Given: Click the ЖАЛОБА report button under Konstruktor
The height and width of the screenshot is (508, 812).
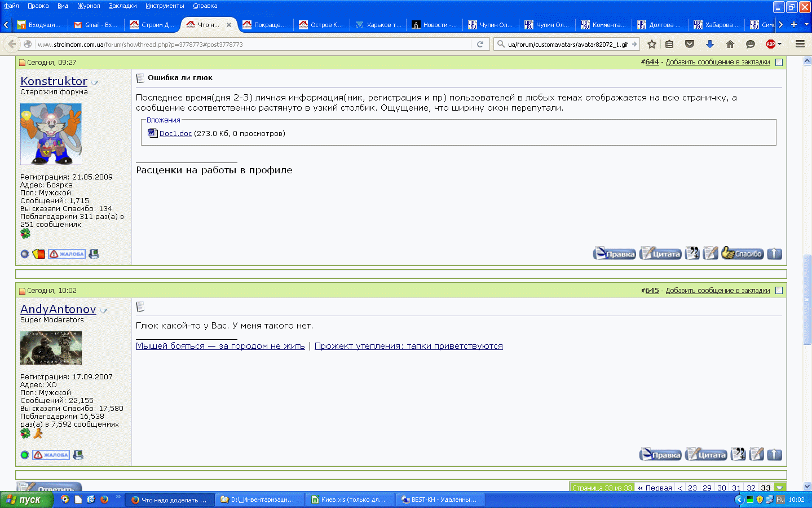Looking at the screenshot, I should 67,254.
